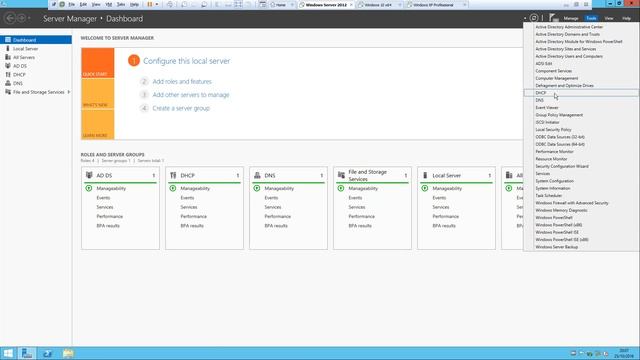Click the back navigation arrow in Server Manager

click(10, 18)
